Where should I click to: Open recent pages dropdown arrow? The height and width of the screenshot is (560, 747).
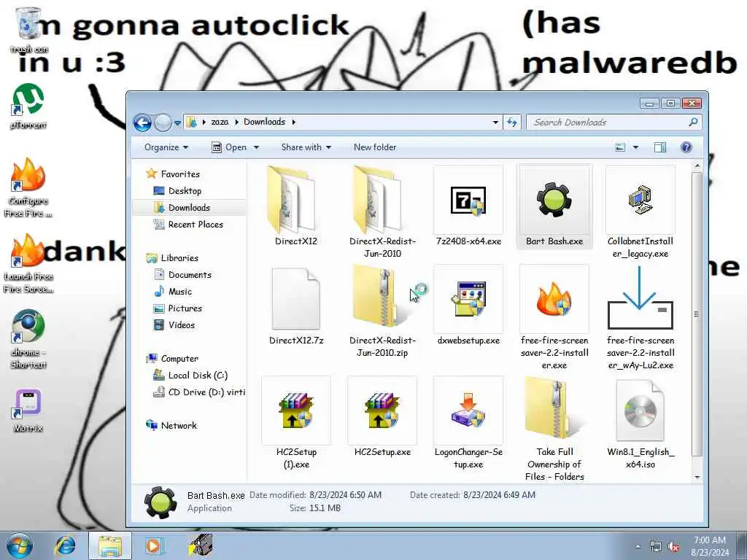[x=177, y=122]
